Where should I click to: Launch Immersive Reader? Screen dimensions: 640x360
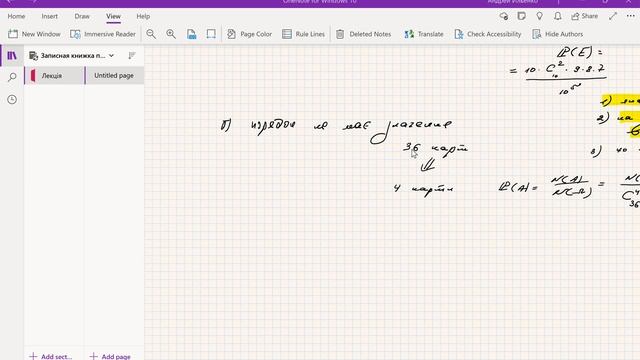tap(103, 34)
